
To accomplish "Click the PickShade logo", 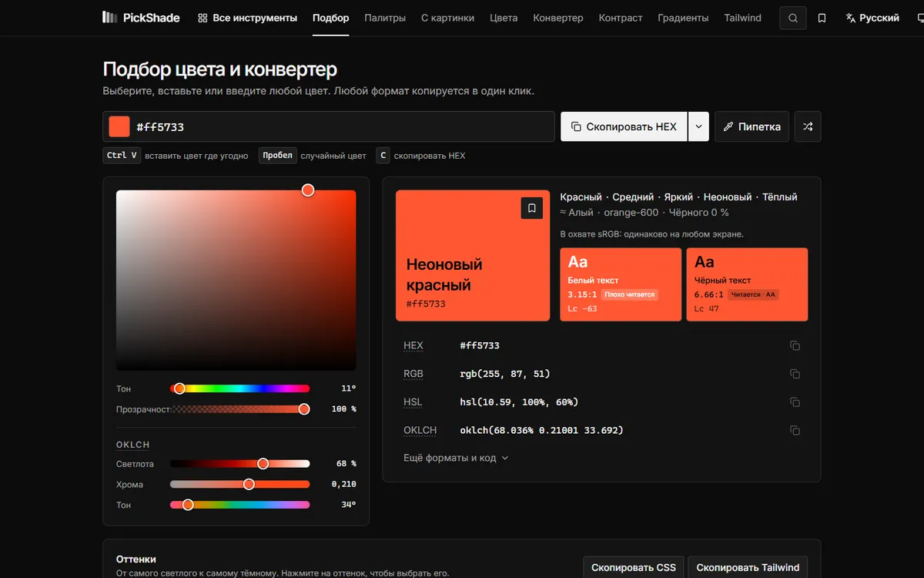I will pyautogui.click(x=141, y=18).
